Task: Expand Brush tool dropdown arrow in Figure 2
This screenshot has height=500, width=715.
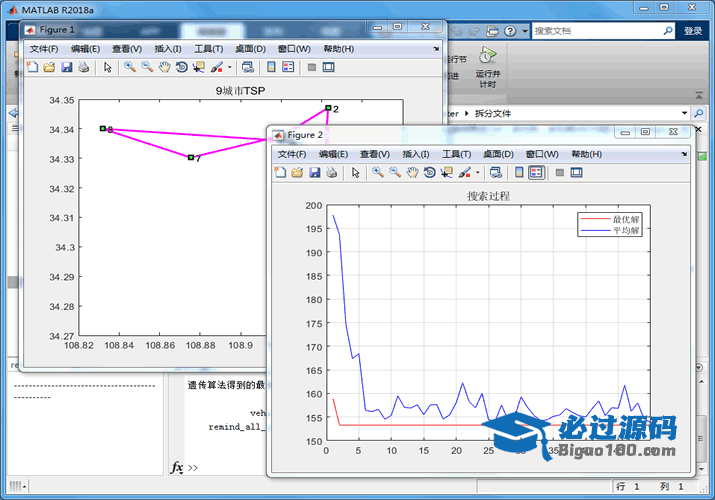Action: pos(478,173)
